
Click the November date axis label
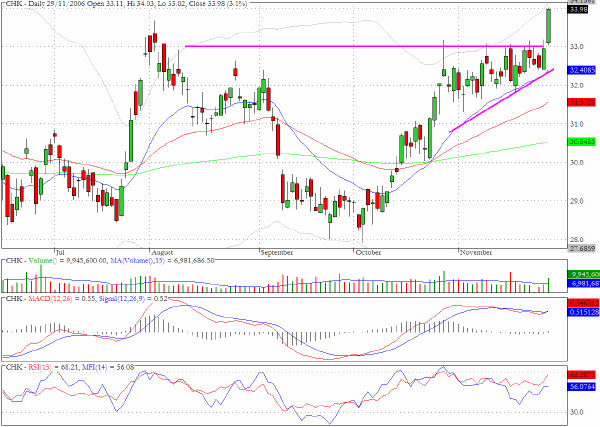point(476,253)
